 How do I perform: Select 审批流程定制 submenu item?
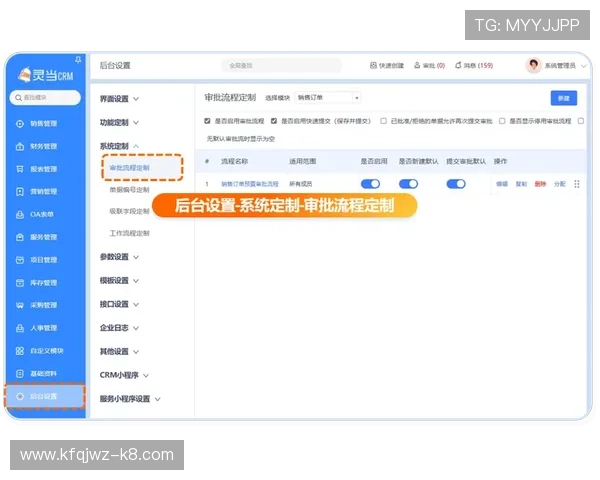pyautogui.click(x=129, y=168)
